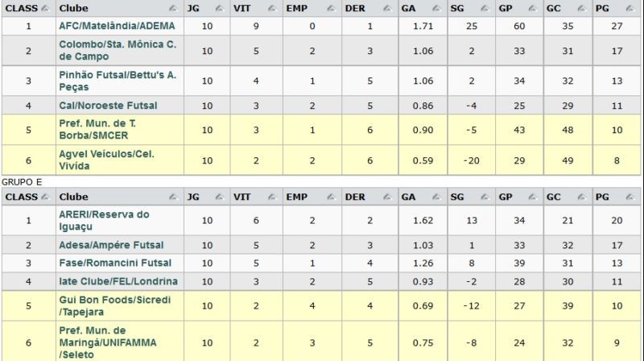Image resolution: width=644 pixels, height=361 pixels.
Task: Open AFC/Matelândia/ADEMA club link
Action: click(117, 26)
